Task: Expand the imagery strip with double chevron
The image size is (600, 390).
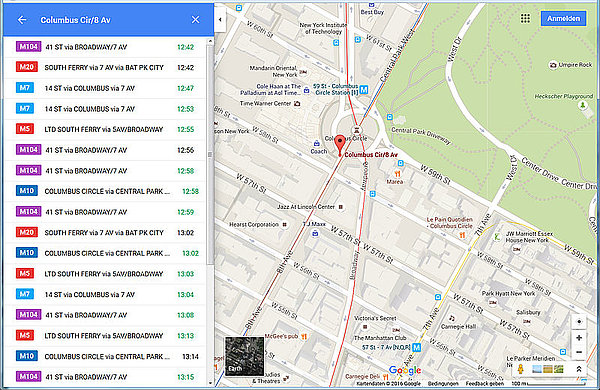Action: click(x=579, y=369)
